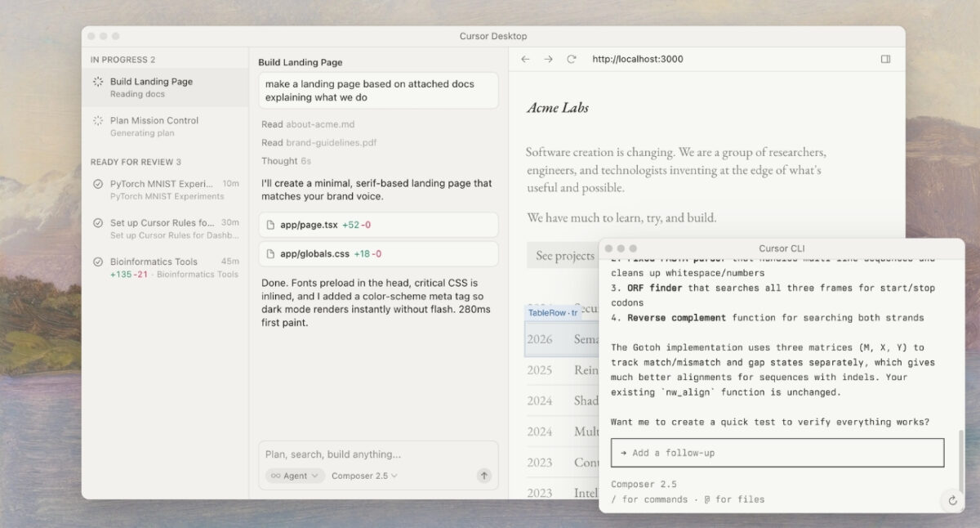Click the Add a follow-up input field
Viewport: 980px width, 528px height.
click(777, 453)
